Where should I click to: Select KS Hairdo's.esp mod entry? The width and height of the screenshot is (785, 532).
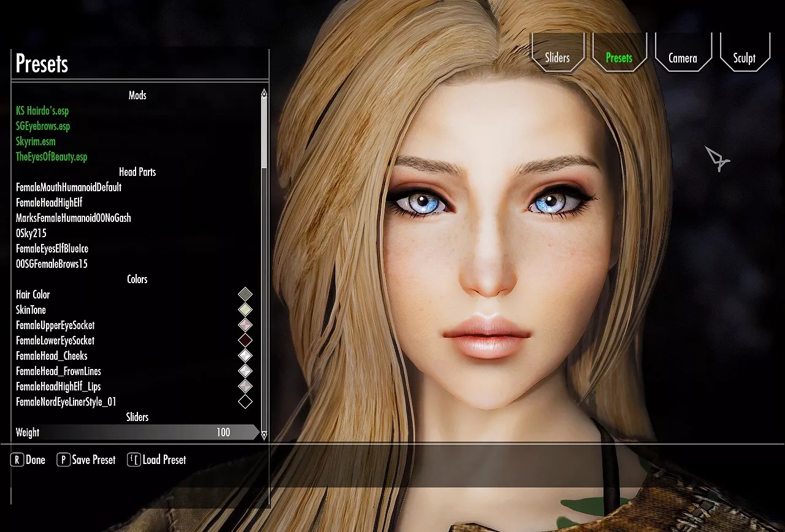(42, 111)
